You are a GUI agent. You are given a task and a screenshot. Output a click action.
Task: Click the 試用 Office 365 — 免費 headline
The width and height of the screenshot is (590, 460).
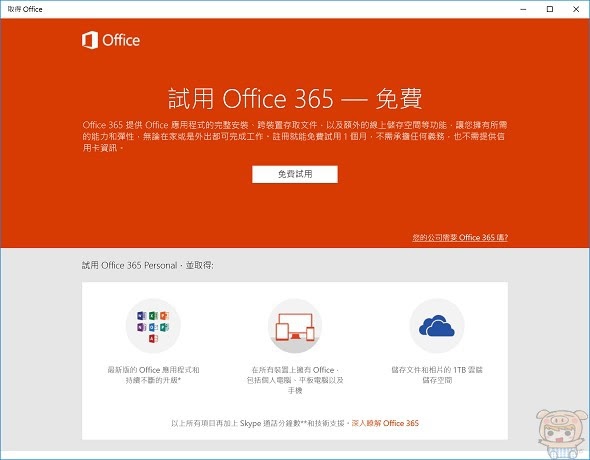click(x=295, y=99)
